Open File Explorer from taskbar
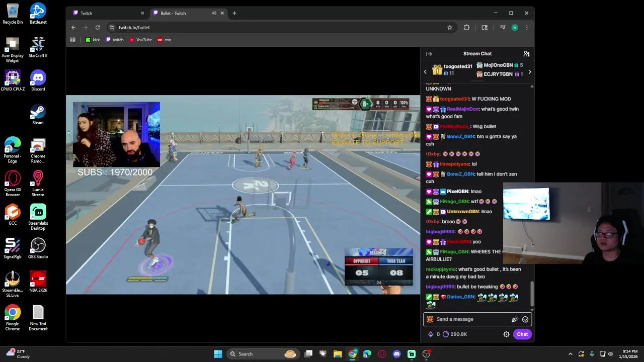Viewport: 644px width, 362px height. click(338, 354)
